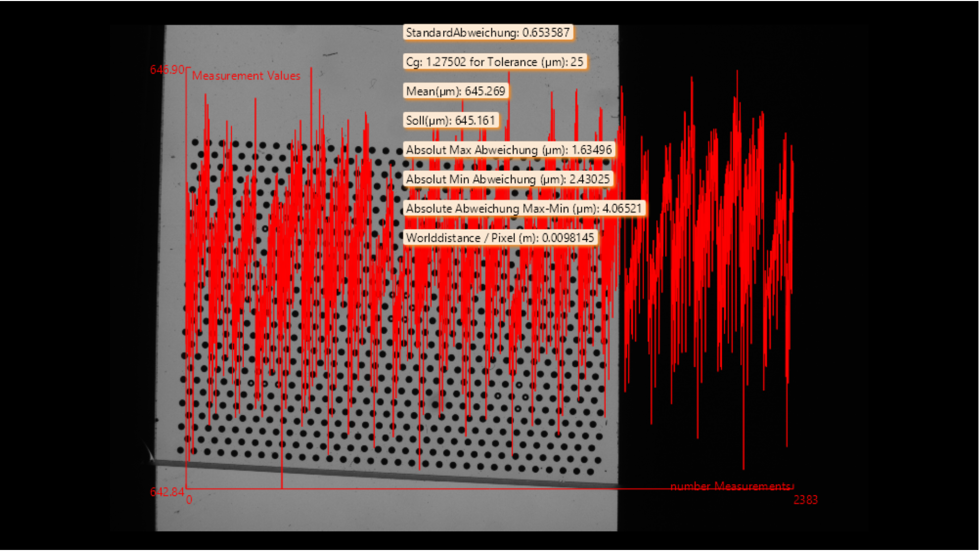Select the Soll(µm) 645.161 label

[x=450, y=121]
